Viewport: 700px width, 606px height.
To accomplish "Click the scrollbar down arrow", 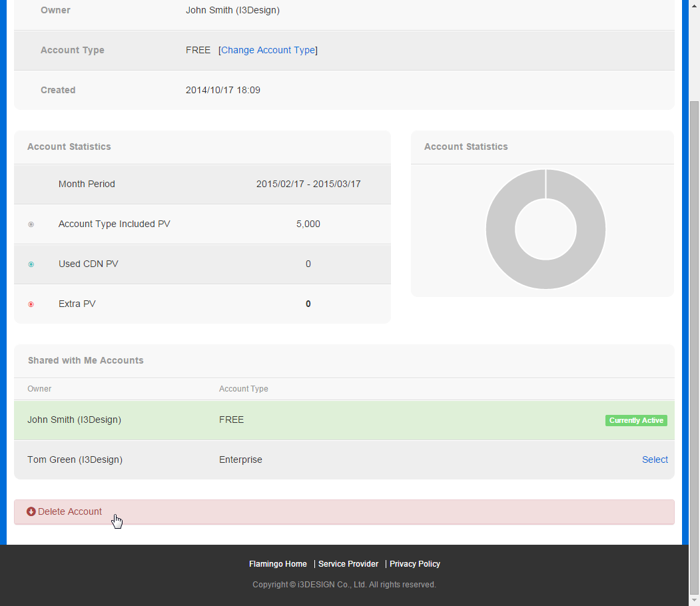I will tap(694, 600).
